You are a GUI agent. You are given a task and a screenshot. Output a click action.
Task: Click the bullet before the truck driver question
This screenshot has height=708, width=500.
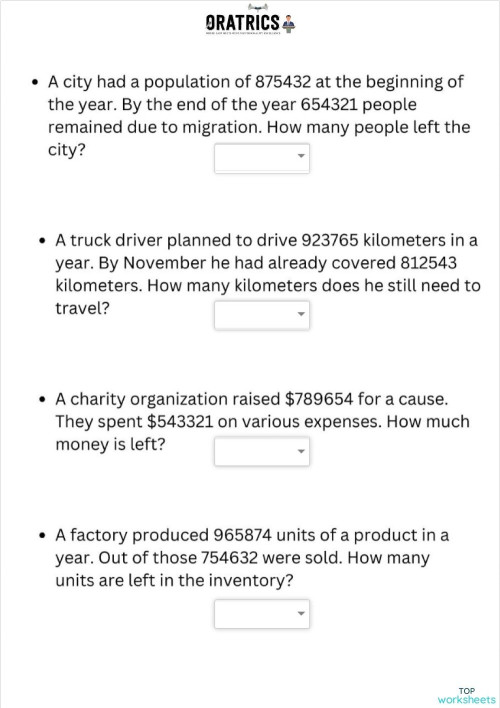(x=42, y=241)
